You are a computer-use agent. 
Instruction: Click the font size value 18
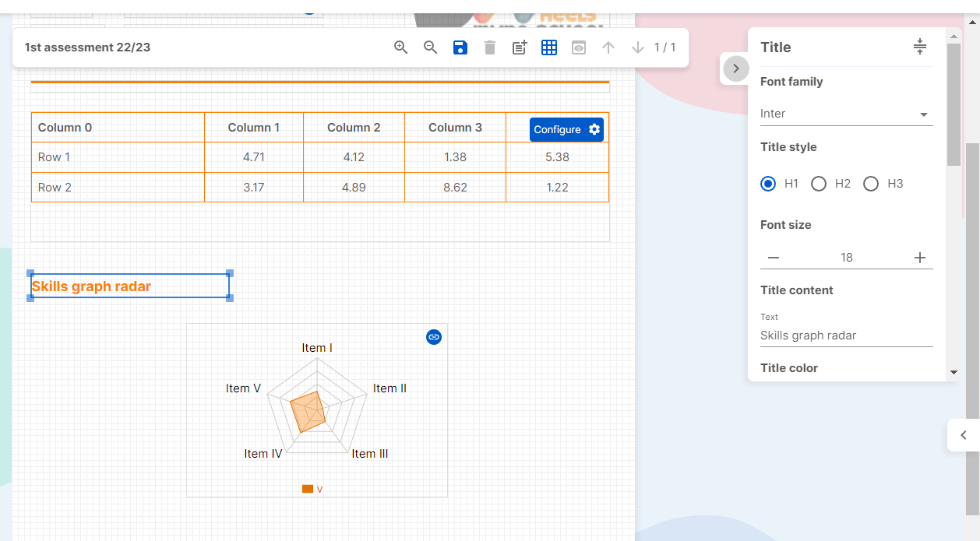click(x=847, y=258)
